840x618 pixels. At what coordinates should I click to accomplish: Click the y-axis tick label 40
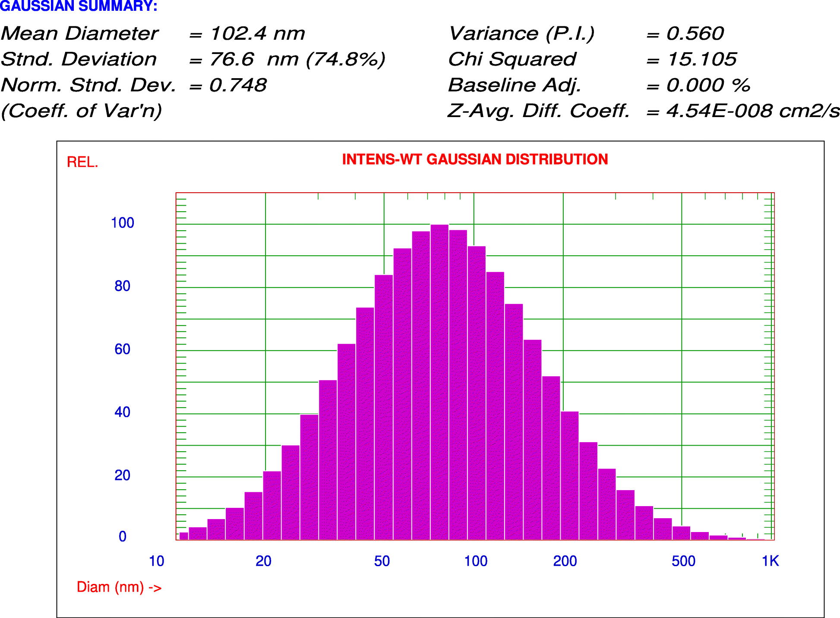(123, 412)
